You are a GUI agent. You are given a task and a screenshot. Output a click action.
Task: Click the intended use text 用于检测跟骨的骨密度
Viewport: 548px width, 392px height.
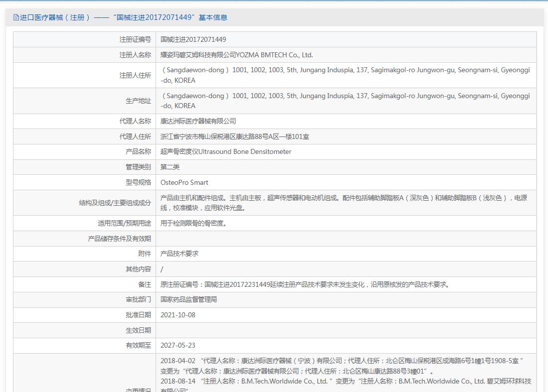pos(193,224)
